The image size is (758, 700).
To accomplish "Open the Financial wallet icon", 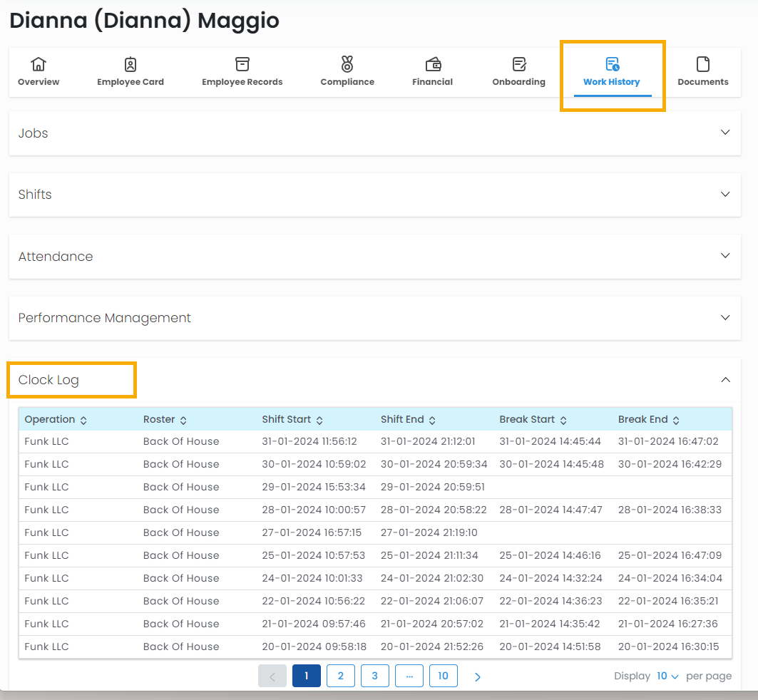I will [x=432, y=64].
